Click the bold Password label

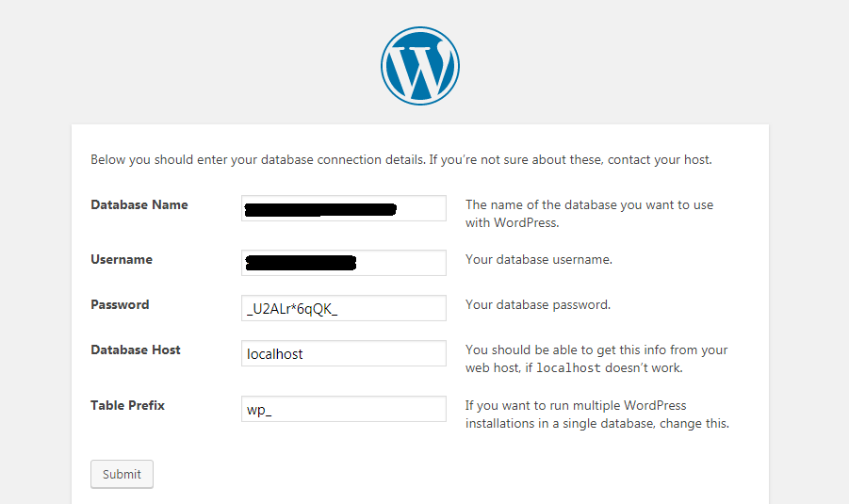tap(120, 305)
